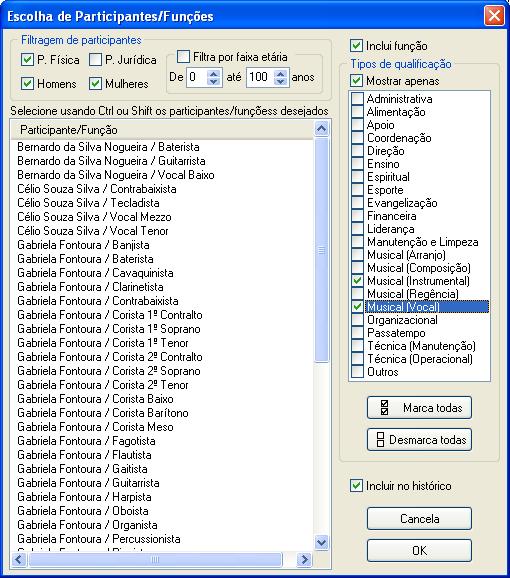Uncheck the P. Física checkbox
Image resolution: width=510 pixels, height=578 pixels.
point(28,59)
